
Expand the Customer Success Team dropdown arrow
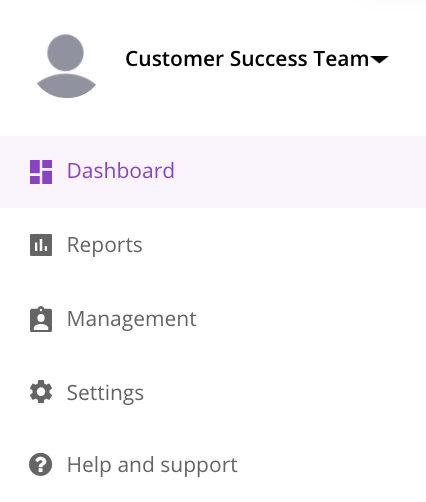[380, 60]
